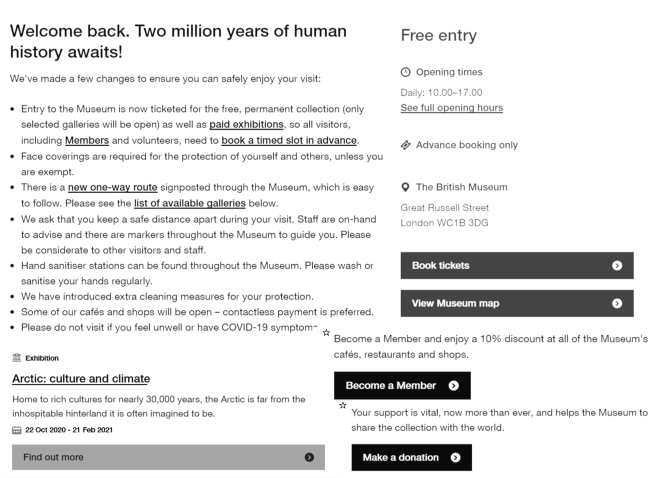This screenshot has height=478, width=664.
Task: Open the paid exhibitions link
Action: coord(246,124)
